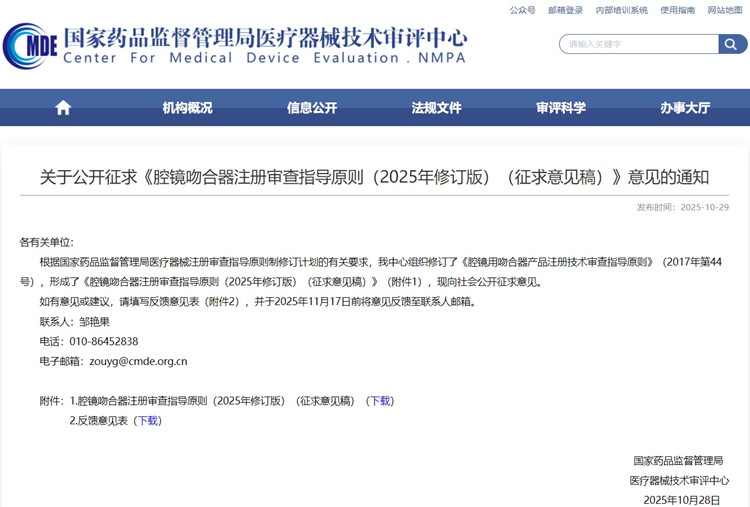Screen dimensions: 750x507
Task: Open the 使用指南 link
Action: (x=677, y=10)
